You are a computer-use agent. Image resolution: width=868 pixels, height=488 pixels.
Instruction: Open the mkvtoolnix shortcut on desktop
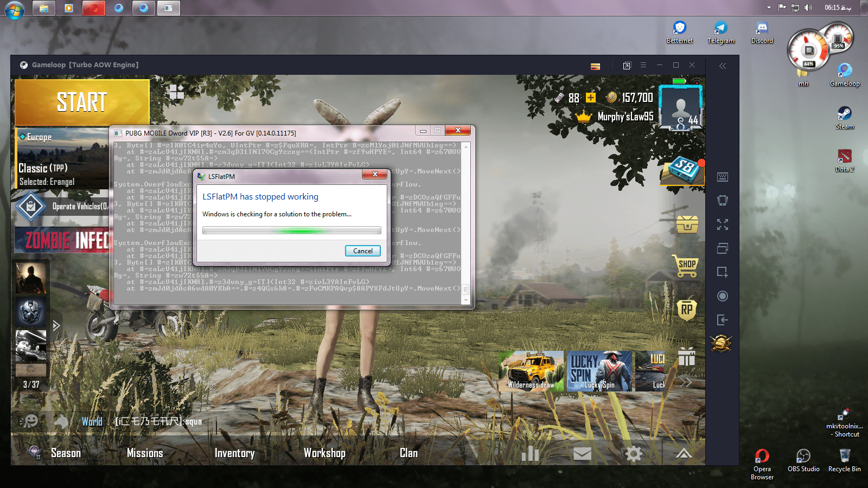[845, 422]
